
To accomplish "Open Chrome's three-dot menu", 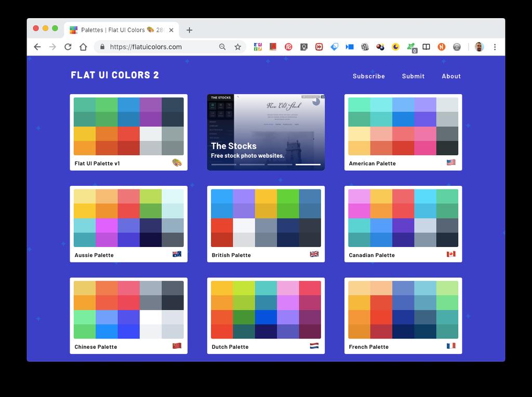I will click(x=495, y=47).
